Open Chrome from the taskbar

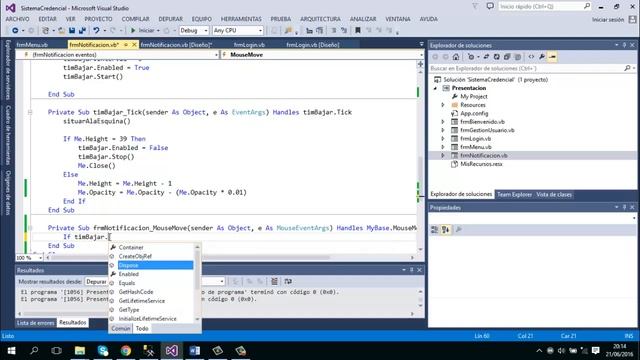pos(126,351)
